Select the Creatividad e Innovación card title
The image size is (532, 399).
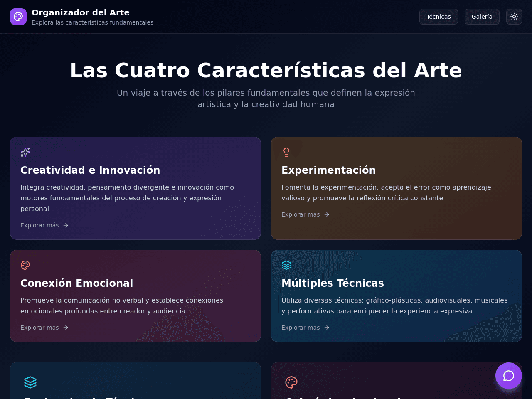coord(90,170)
